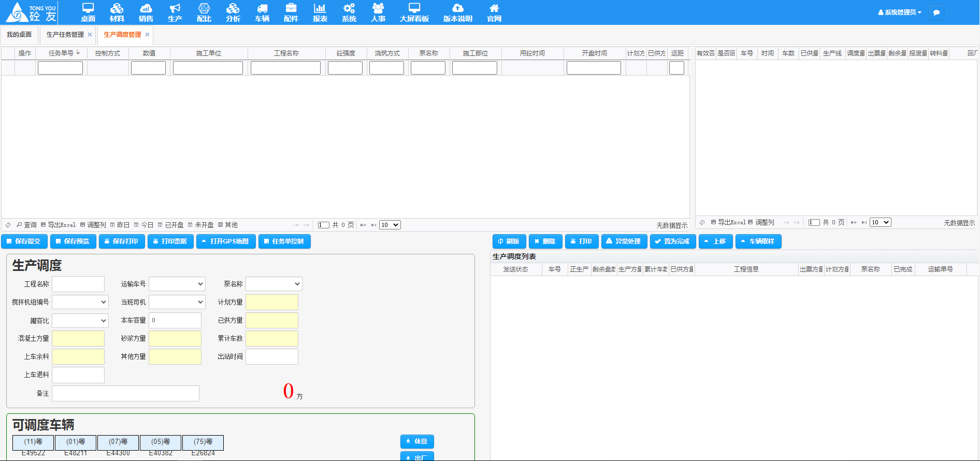Filter tasks by 今日 today
Image resolution: width=980 pixels, height=461 pixels.
[x=143, y=225]
